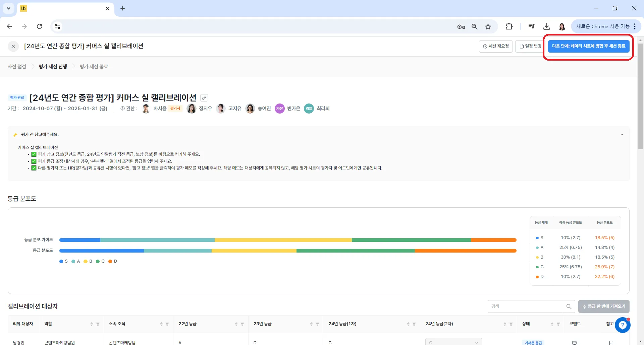Screen dimensions: 644x345
Task: Click the search magnifier button
Action: coord(569,306)
